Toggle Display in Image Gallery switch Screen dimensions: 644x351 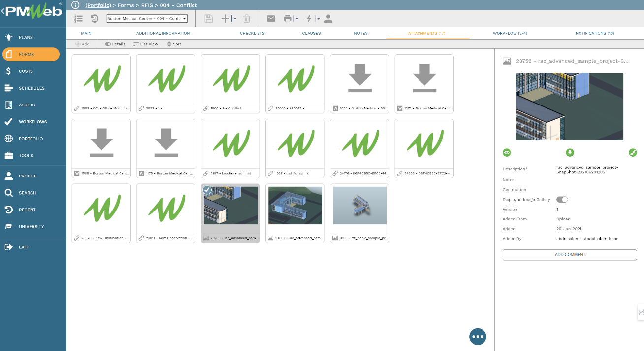coord(562,200)
